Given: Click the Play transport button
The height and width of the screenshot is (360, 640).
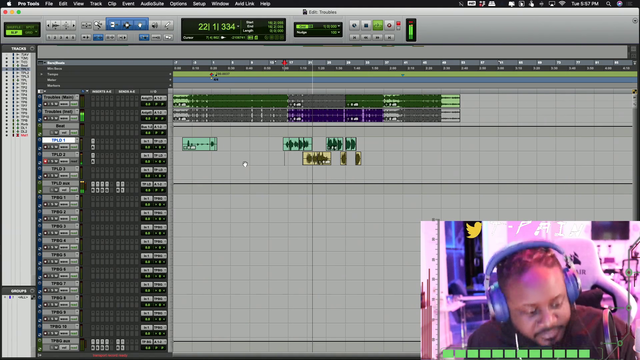Looking at the screenshot, I should click(378, 25).
